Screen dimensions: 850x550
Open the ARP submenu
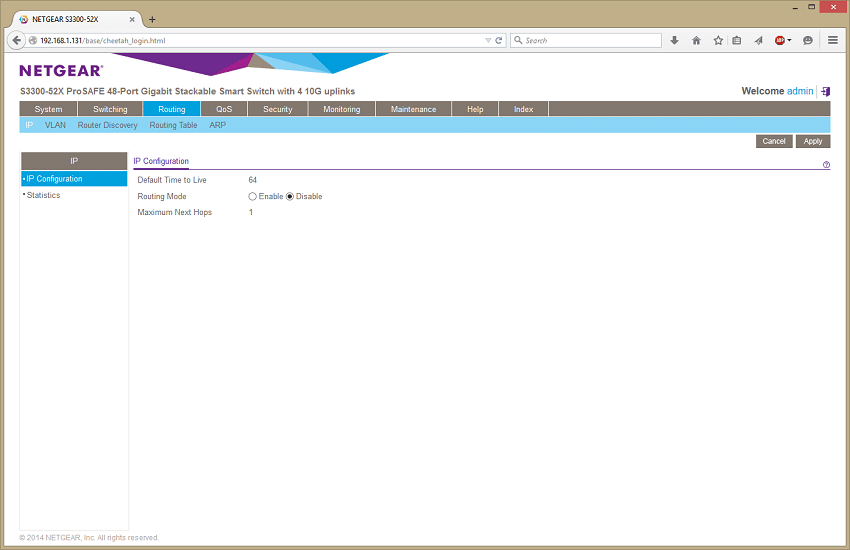(217, 125)
